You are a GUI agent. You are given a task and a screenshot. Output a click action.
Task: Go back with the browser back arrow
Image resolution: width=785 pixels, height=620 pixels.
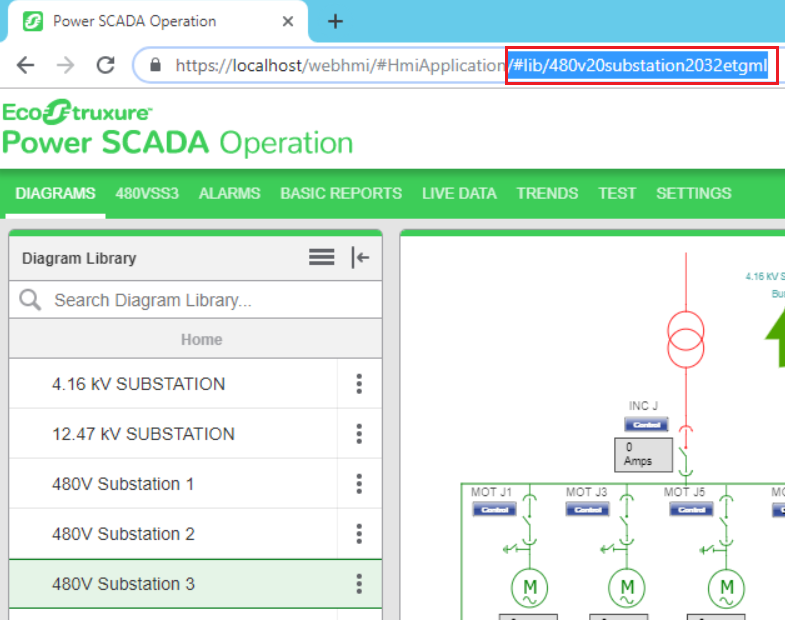click(26, 65)
